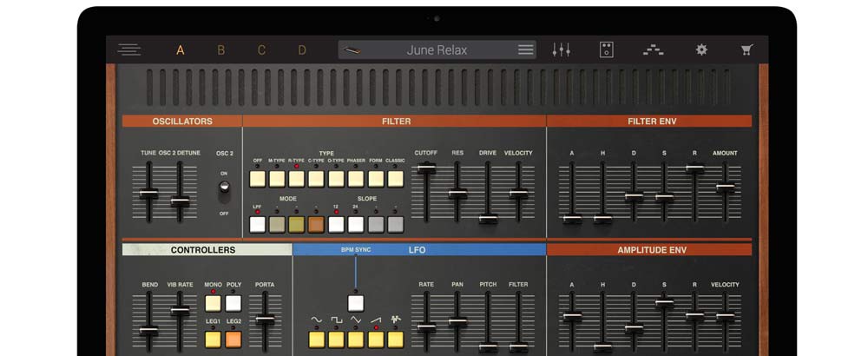Screen dimensions: 868x356
Task: Switch to part A
Action: [x=180, y=50]
